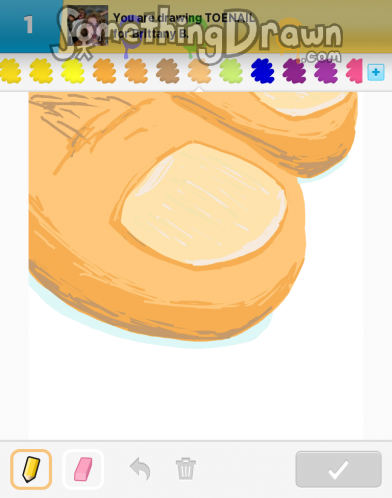
Task: Select the light orange tan swatch
Action: pyautogui.click(x=136, y=71)
